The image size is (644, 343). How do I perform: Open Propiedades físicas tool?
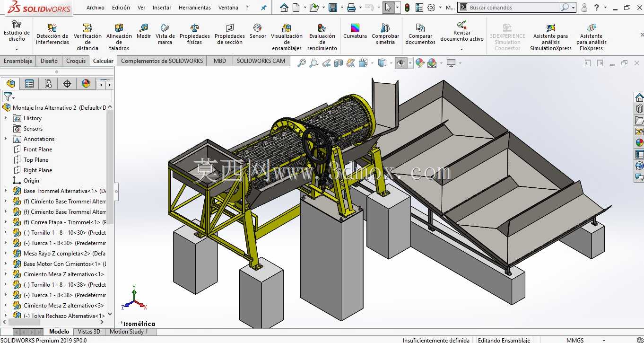[x=194, y=34]
